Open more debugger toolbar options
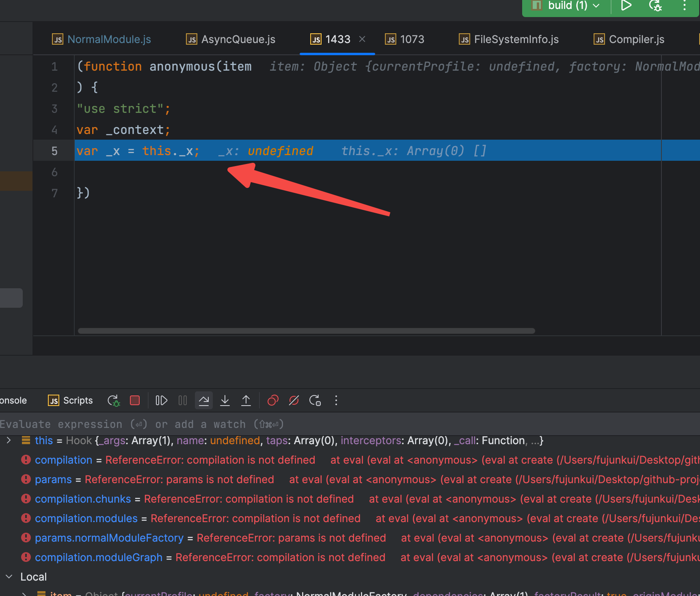Screen dimensions: 700x596 336,401
